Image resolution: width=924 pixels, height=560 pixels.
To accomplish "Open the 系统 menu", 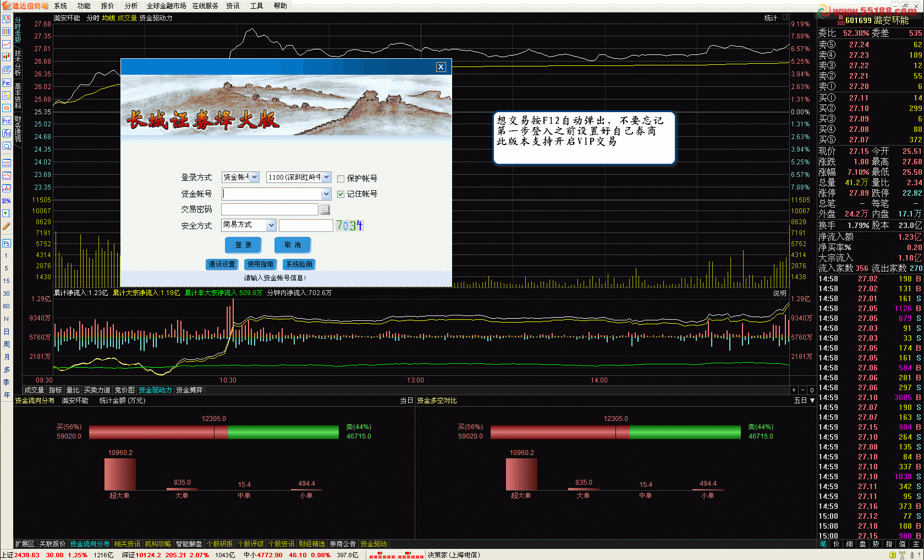I will tap(61, 6).
